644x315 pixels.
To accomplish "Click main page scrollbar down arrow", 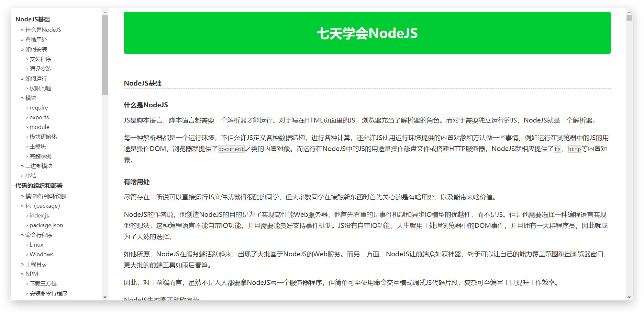I will (x=629, y=297).
